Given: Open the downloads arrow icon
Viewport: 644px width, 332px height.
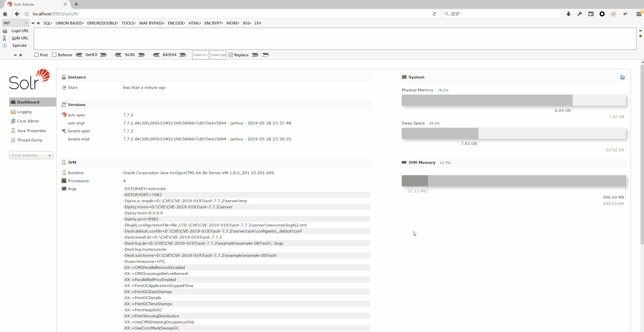Looking at the screenshot, I should (x=568, y=14).
